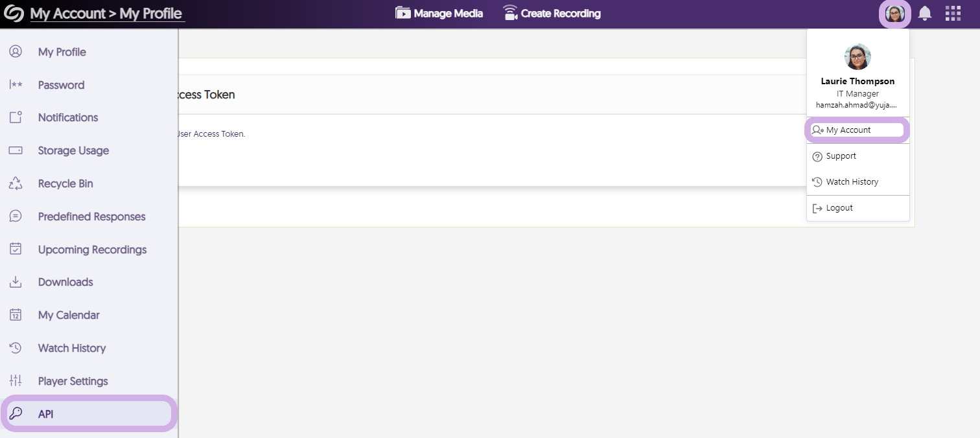Click the Player Settings sliders icon
This screenshot has width=980, height=438.
(x=16, y=381)
